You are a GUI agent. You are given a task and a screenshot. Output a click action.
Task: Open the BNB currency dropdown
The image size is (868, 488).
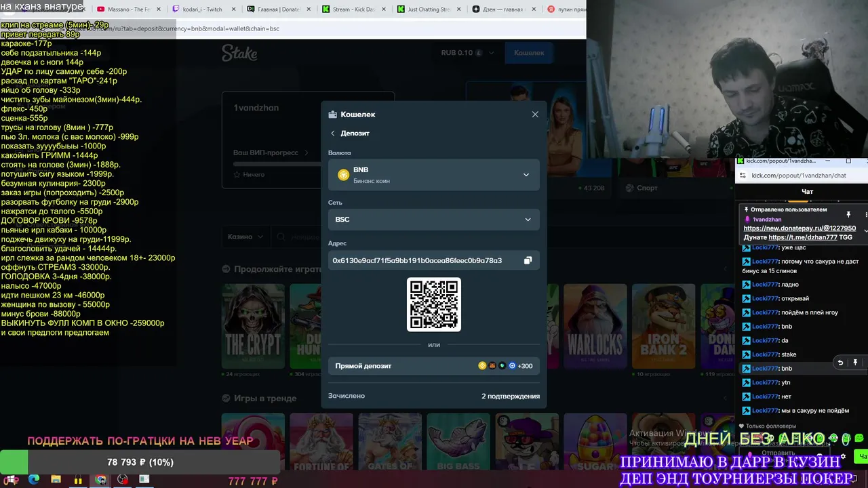click(434, 175)
